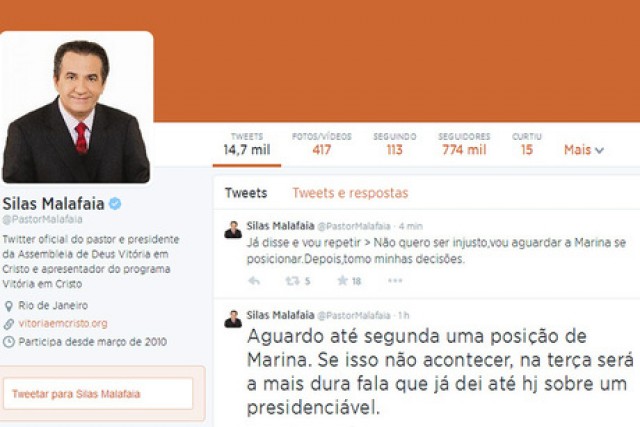
Task: Click the small avatar on the second tweet
Action: point(233,319)
